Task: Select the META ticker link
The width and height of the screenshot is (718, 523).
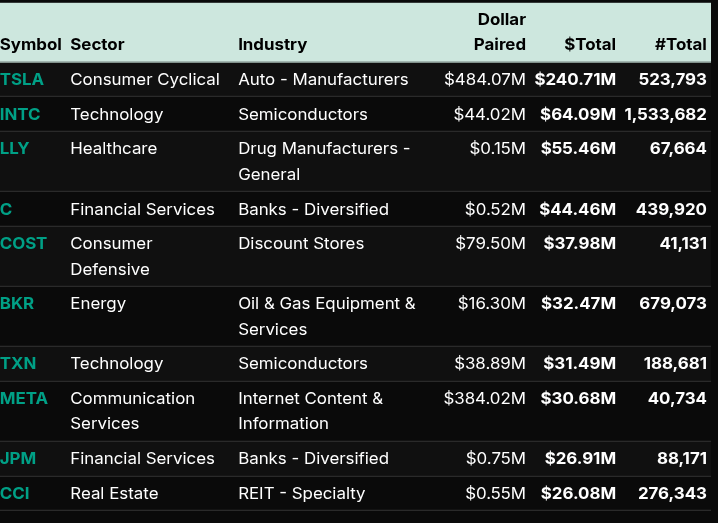Action: coord(24,398)
